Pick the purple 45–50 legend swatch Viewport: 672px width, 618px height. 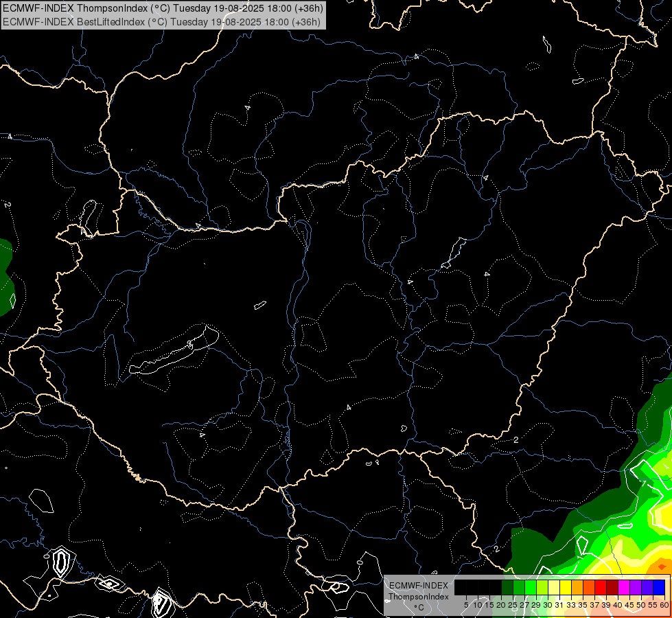pos(636,587)
